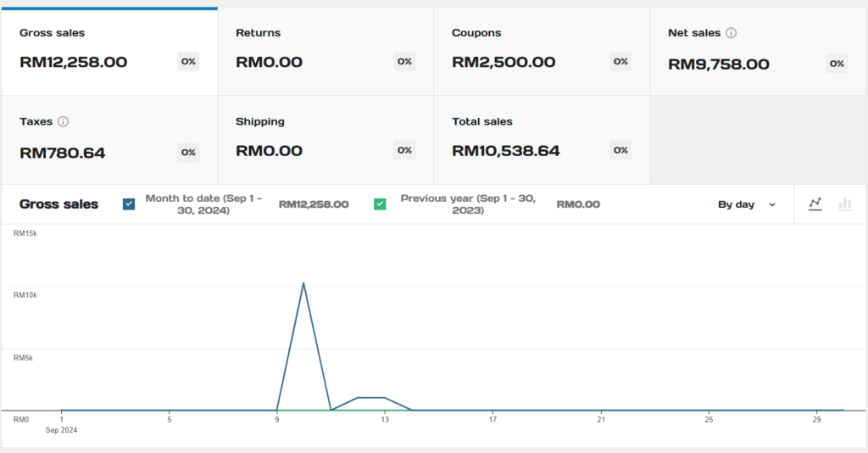Uncheck Previous year series checkbox
The width and height of the screenshot is (868, 453).
click(x=380, y=204)
